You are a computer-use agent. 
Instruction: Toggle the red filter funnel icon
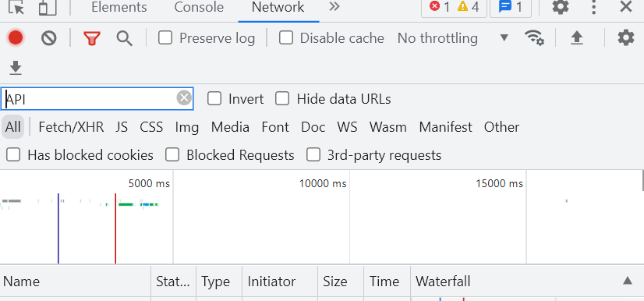[x=91, y=39]
